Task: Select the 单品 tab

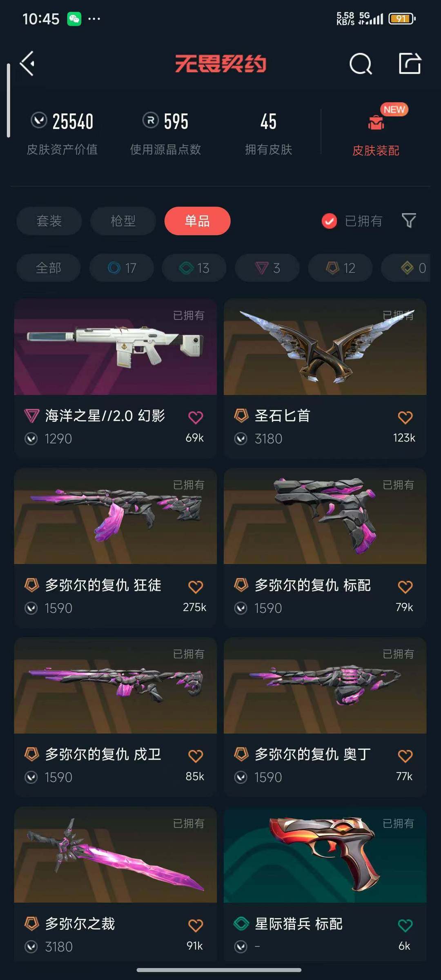Action: tap(197, 221)
